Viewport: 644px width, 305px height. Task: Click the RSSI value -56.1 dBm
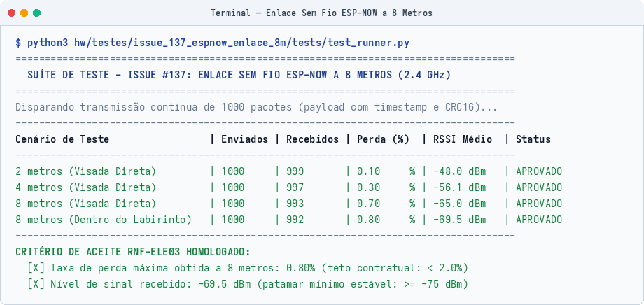[x=460, y=187]
